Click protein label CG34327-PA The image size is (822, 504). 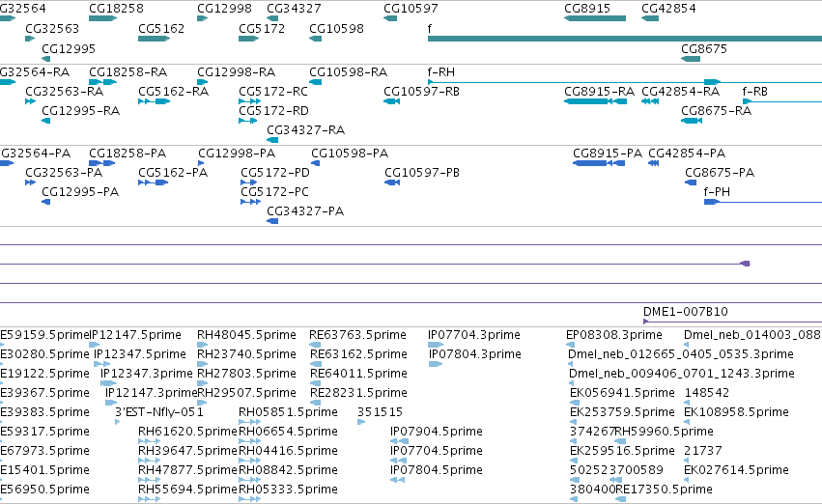[305, 211]
